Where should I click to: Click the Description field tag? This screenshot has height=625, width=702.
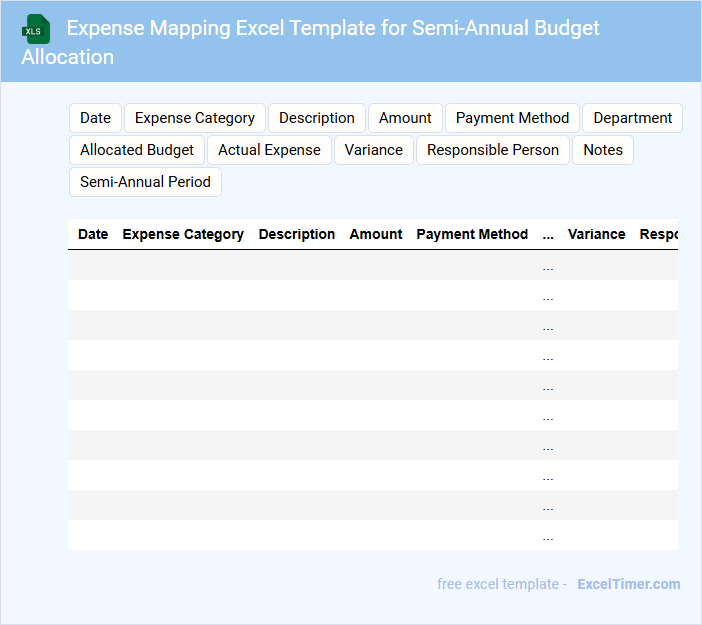tap(316, 118)
